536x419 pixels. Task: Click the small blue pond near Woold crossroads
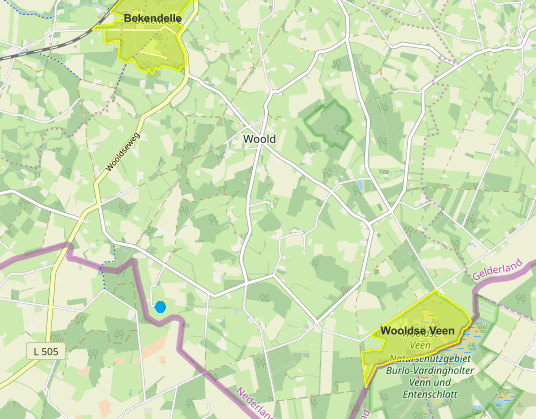click(359, 186)
